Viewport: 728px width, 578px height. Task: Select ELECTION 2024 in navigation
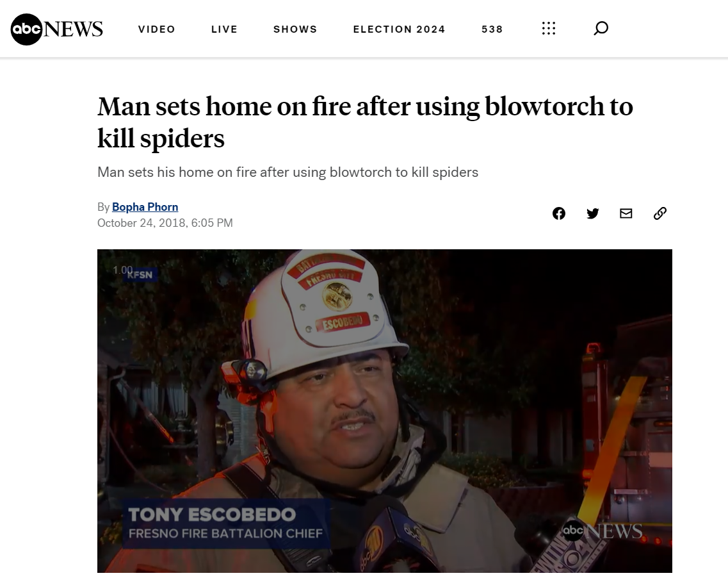(x=400, y=29)
